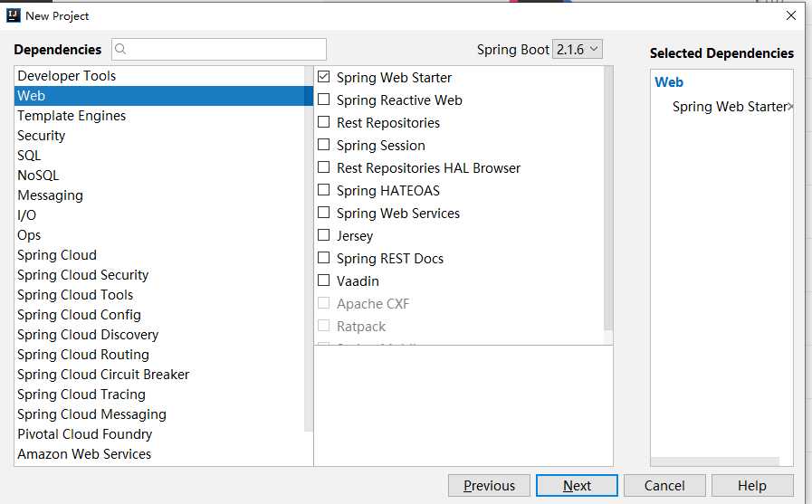The image size is (812, 504).
Task: Go back with the Previous button
Action: coord(489,485)
